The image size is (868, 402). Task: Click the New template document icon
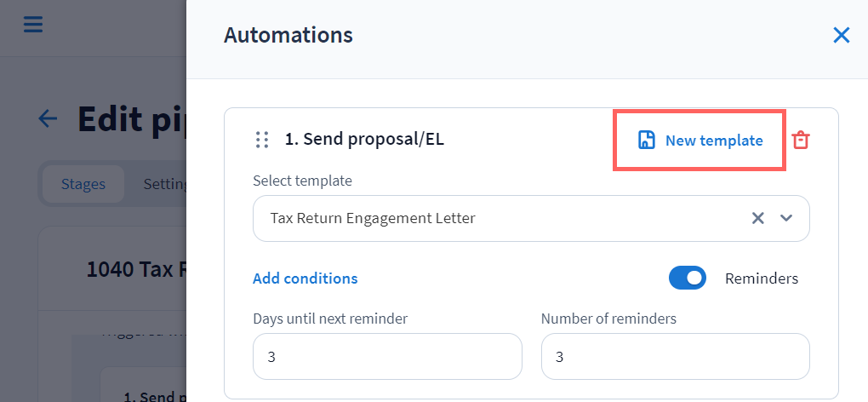coord(646,141)
